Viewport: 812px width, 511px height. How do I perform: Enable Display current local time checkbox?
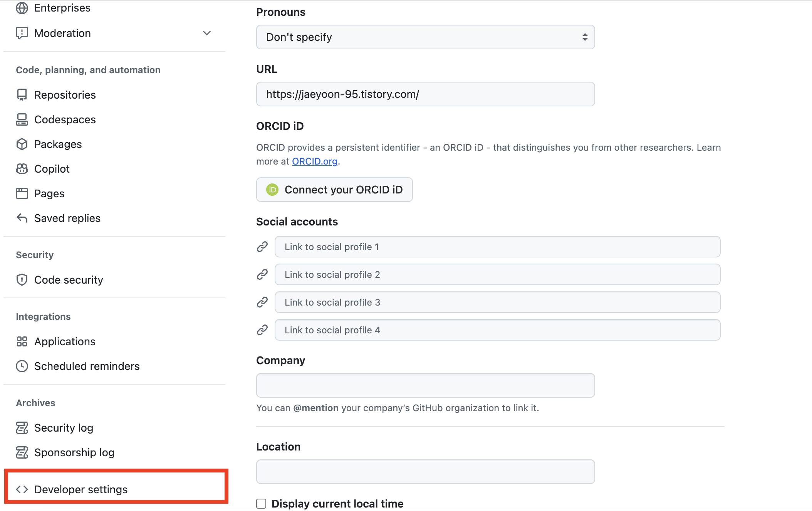(x=261, y=504)
